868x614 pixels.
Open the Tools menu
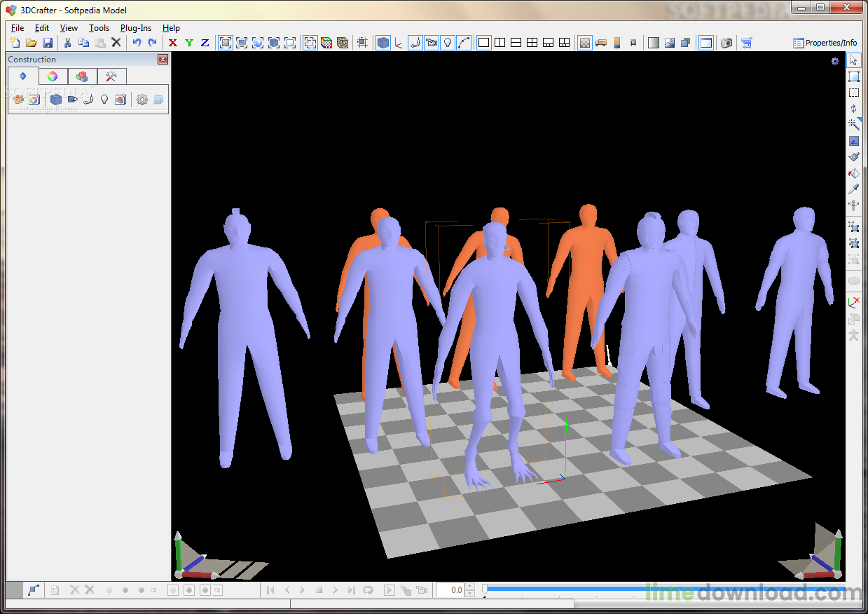(99, 28)
